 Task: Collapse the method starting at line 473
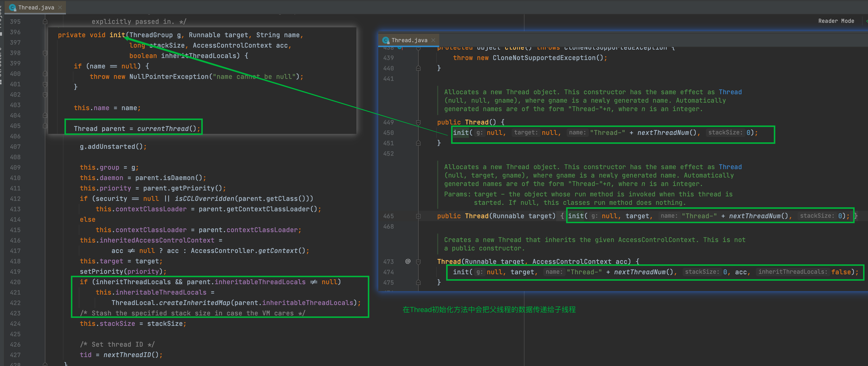(x=418, y=262)
